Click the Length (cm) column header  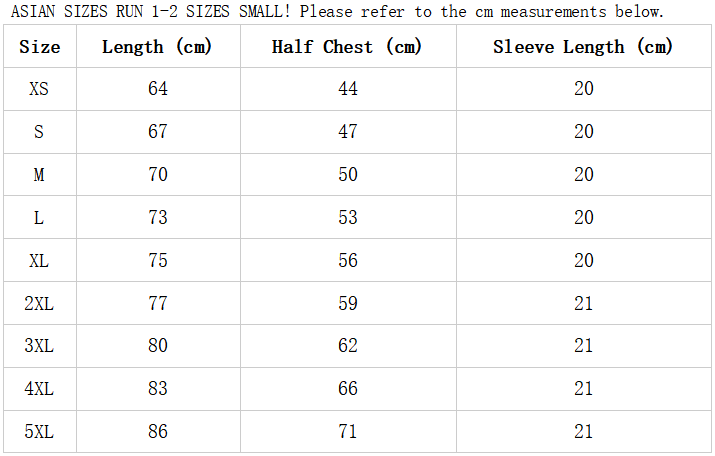pyautogui.click(x=157, y=47)
